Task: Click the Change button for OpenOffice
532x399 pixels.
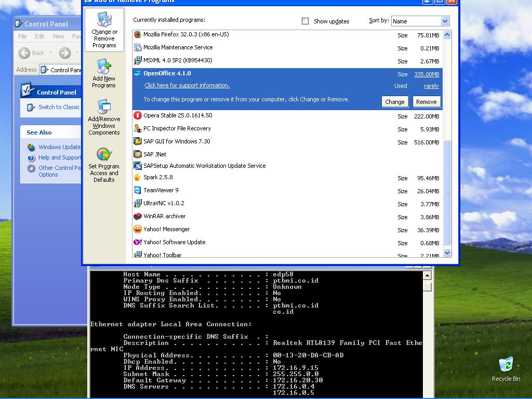Action: pyautogui.click(x=394, y=102)
